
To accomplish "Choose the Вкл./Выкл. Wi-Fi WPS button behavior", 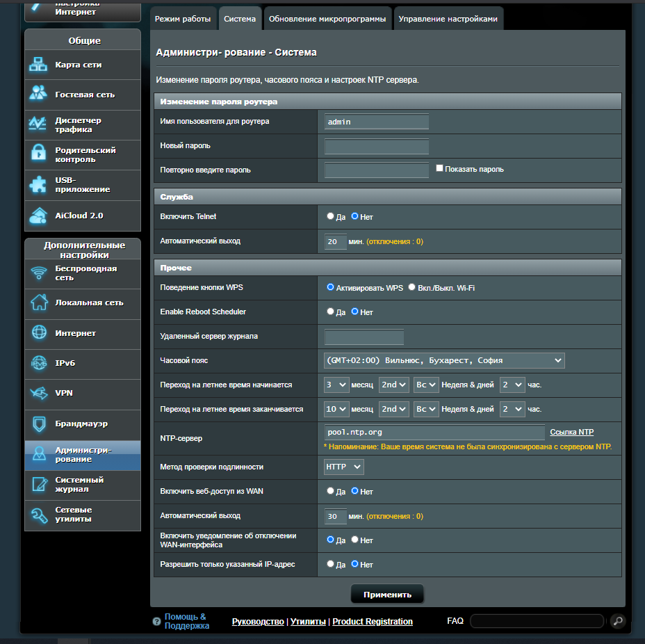I will (412, 287).
